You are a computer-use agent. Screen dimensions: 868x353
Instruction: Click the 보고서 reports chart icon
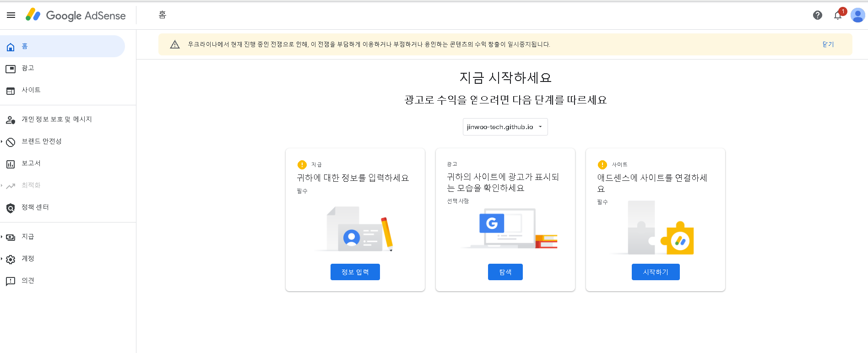coord(11,164)
